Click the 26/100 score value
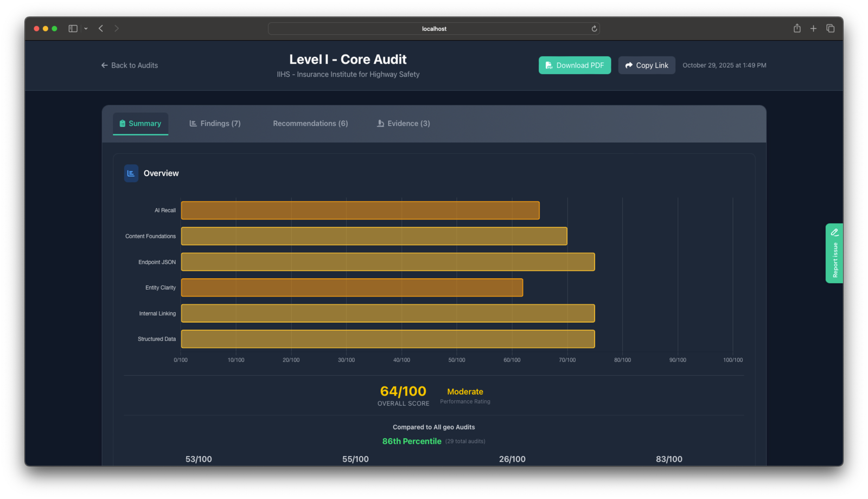The height and width of the screenshot is (499, 868). click(512, 459)
